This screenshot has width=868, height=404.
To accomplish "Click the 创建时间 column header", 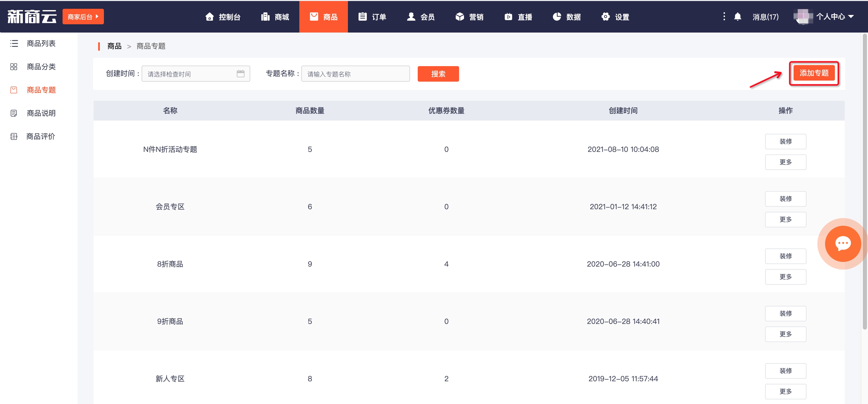I will coord(623,110).
